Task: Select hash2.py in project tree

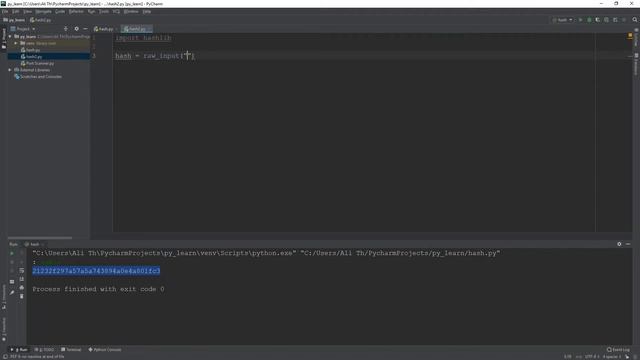Action: 34,57
